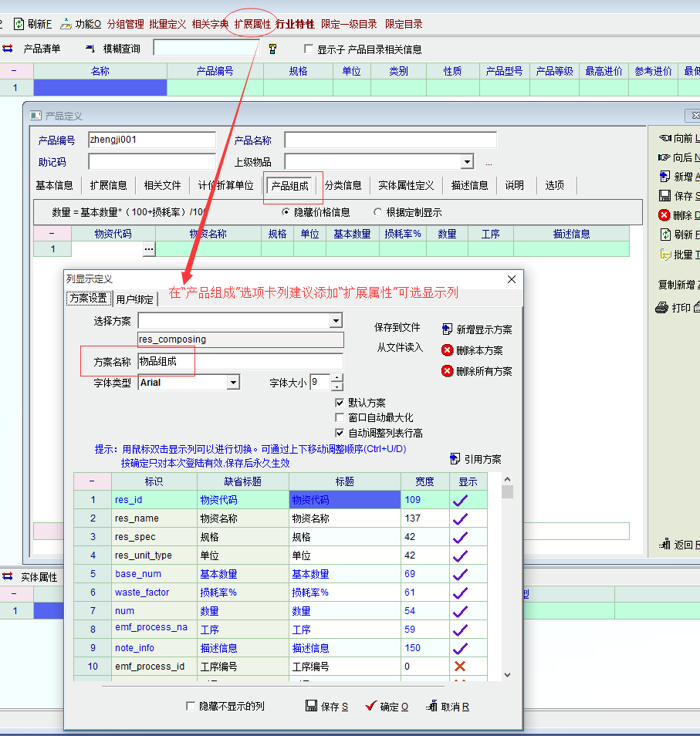Viewport: 700px width, 736px height.
Task: Click the 方案名称 text field
Action: [x=240, y=361]
